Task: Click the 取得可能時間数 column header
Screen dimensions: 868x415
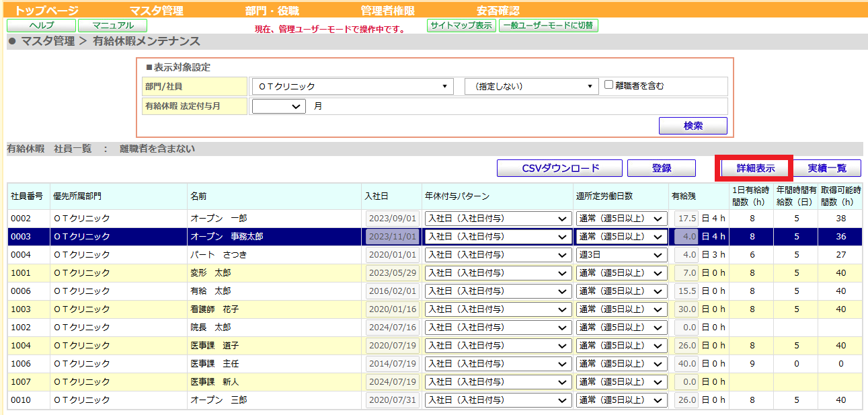Action: click(841, 196)
